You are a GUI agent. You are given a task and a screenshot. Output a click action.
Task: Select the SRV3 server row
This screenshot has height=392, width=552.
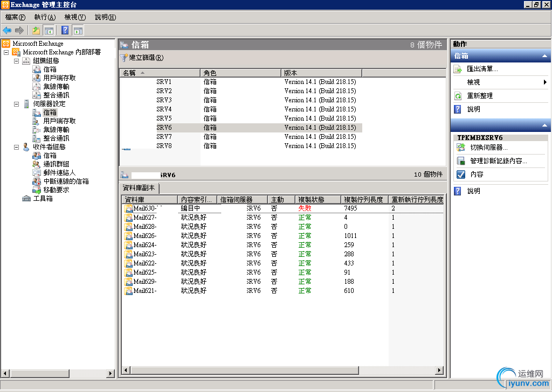tap(241, 100)
